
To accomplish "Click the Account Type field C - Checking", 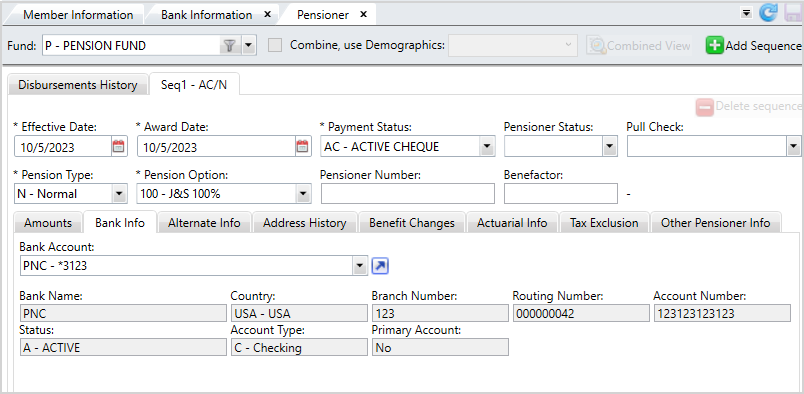I will [299, 347].
